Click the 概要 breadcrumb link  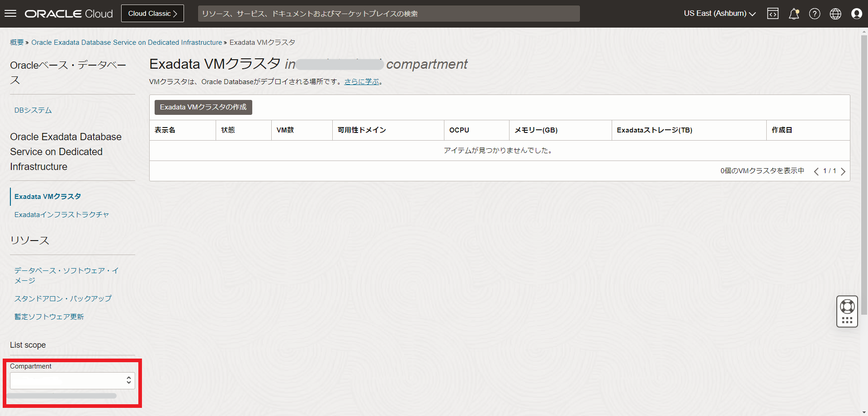(x=17, y=43)
